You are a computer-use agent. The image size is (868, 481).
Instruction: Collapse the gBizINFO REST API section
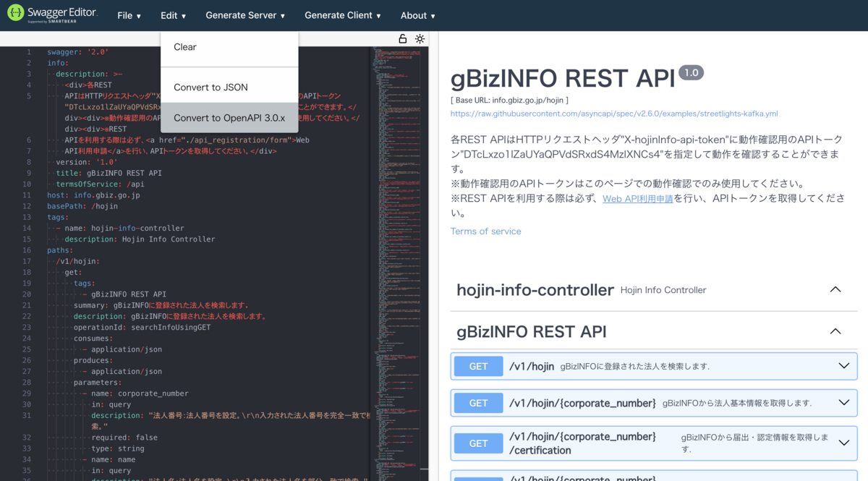click(835, 331)
